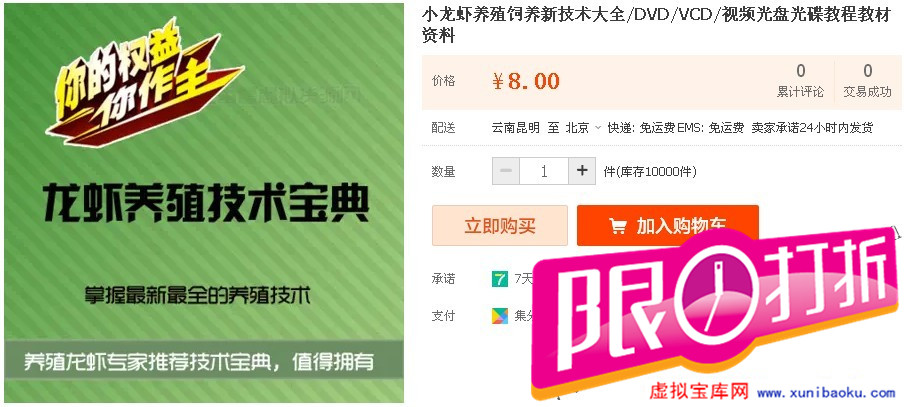Click the shopping cart icon on 加入购物车
The image size is (904, 407).
click(617, 226)
